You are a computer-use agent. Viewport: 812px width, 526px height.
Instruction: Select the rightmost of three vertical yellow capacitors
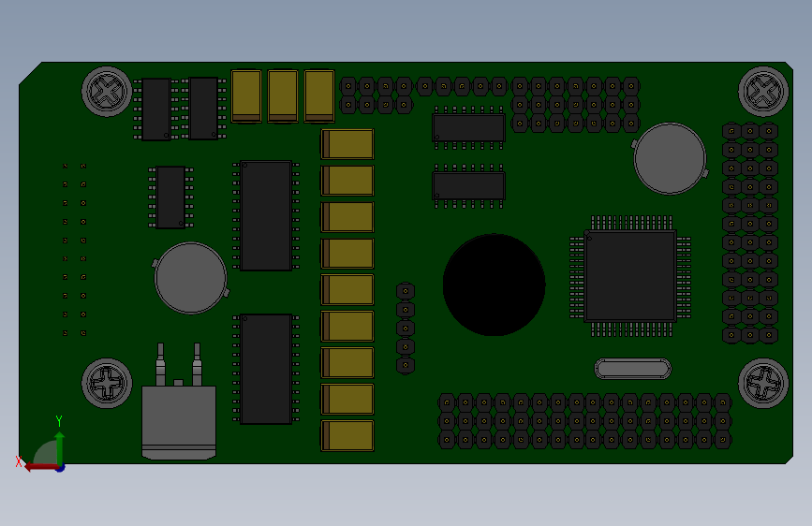tap(319, 96)
